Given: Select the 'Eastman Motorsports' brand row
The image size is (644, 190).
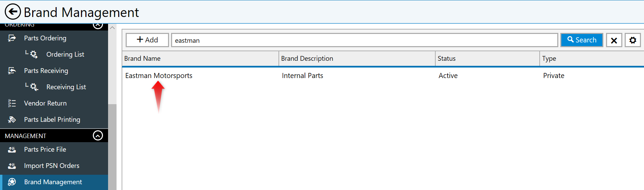Looking at the screenshot, I should [383, 76].
